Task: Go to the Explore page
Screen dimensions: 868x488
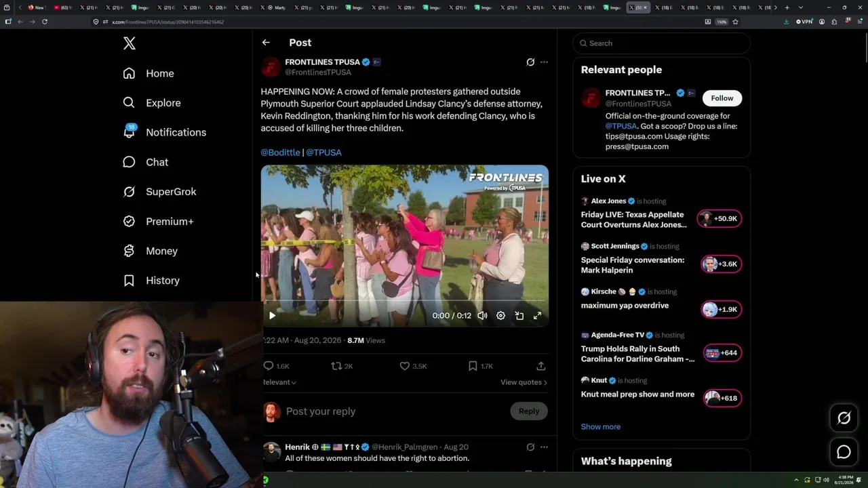Action: tap(152, 103)
